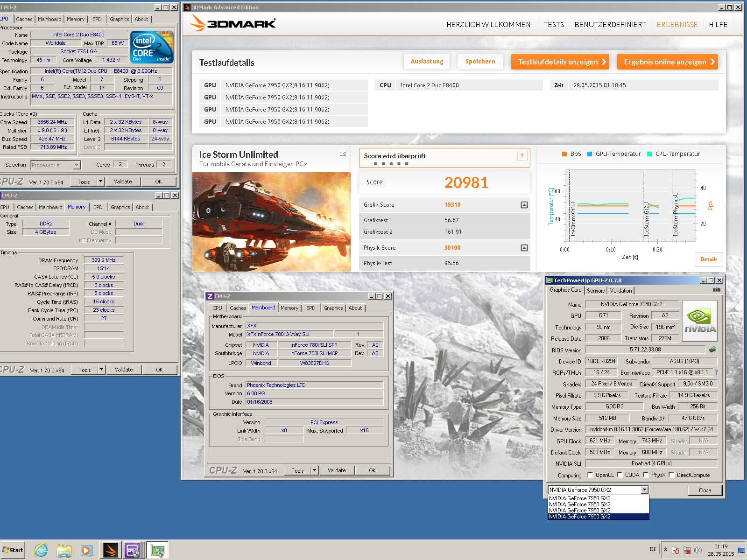
Task: Open HILFE in 3DMark navigation
Action: pyautogui.click(x=718, y=25)
